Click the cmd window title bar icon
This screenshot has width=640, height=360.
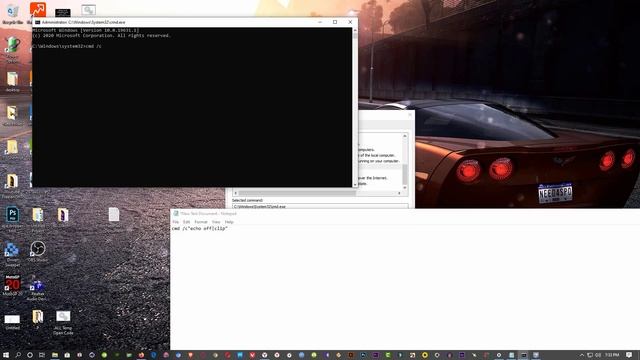pyautogui.click(x=38, y=22)
